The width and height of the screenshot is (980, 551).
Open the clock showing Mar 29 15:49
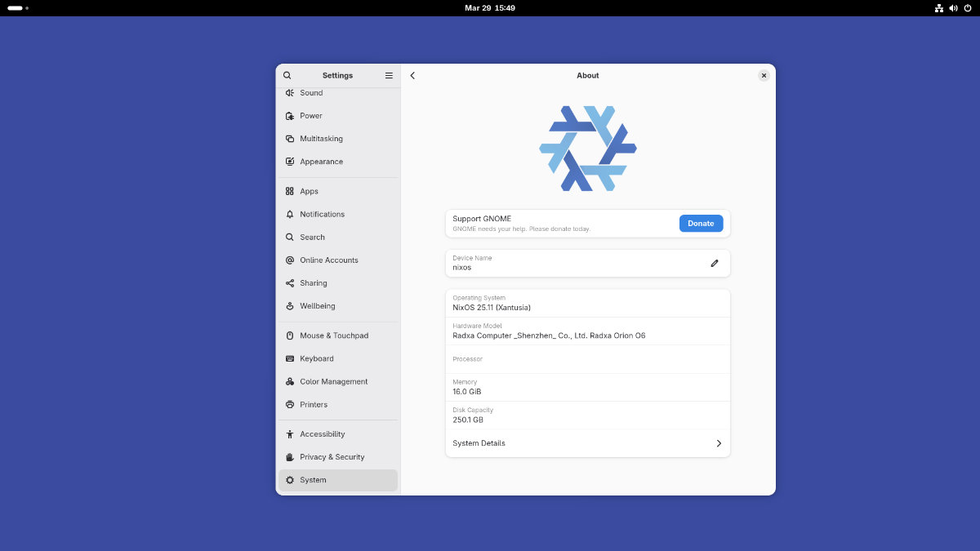[490, 7]
